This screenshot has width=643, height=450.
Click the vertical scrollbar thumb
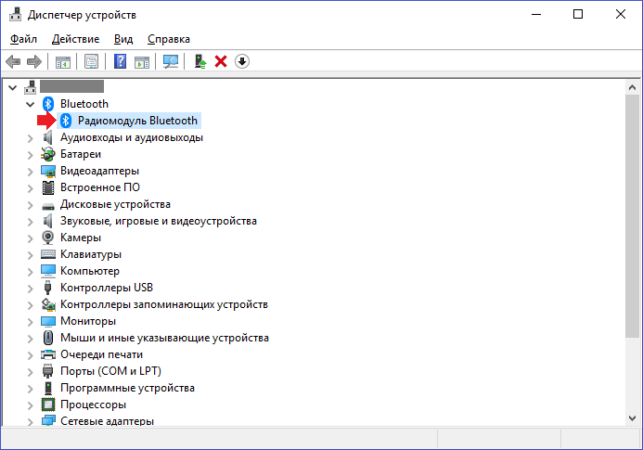[x=632, y=216]
